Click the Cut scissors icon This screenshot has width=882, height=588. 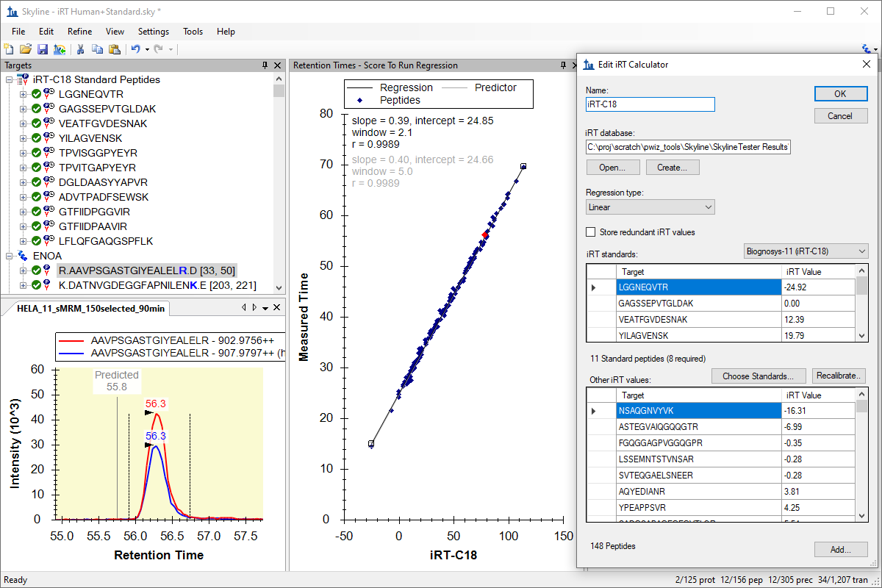[81, 49]
